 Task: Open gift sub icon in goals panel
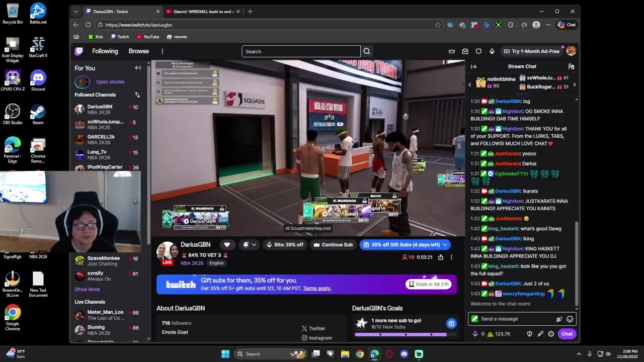(x=451, y=324)
